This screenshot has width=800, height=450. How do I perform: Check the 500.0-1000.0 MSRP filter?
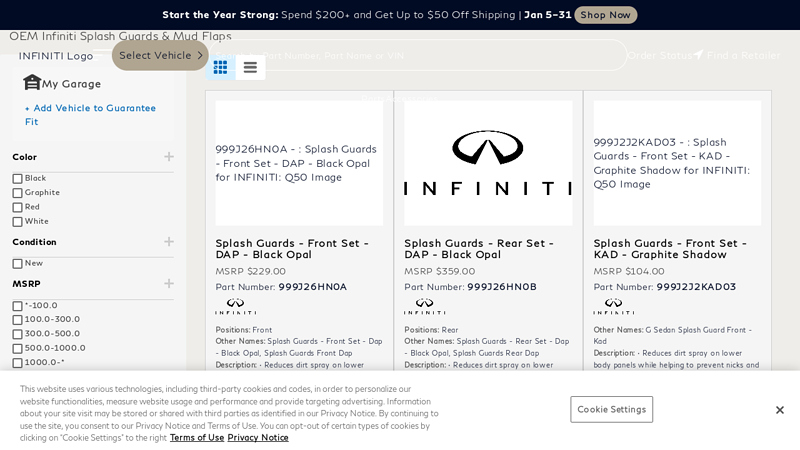click(17, 348)
